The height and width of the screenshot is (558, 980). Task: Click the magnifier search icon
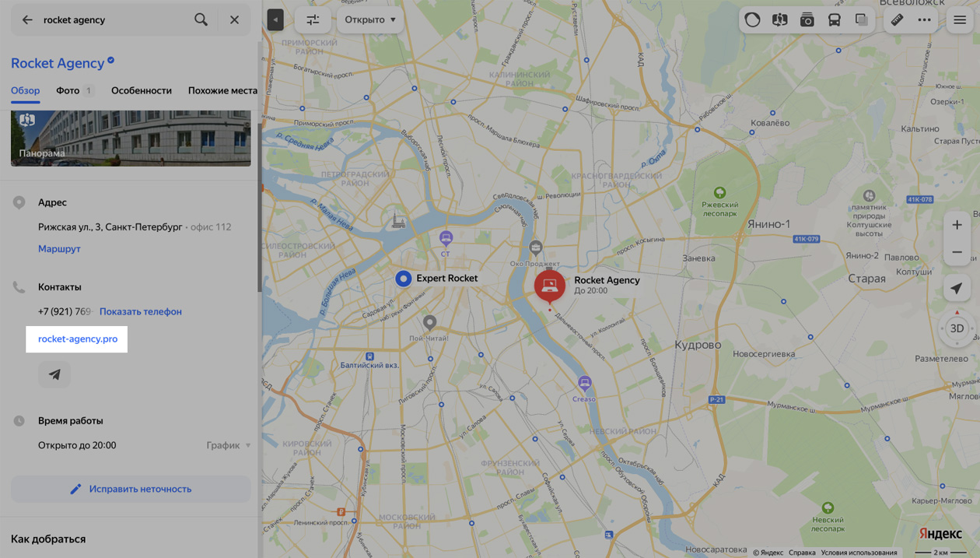pyautogui.click(x=201, y=20)
